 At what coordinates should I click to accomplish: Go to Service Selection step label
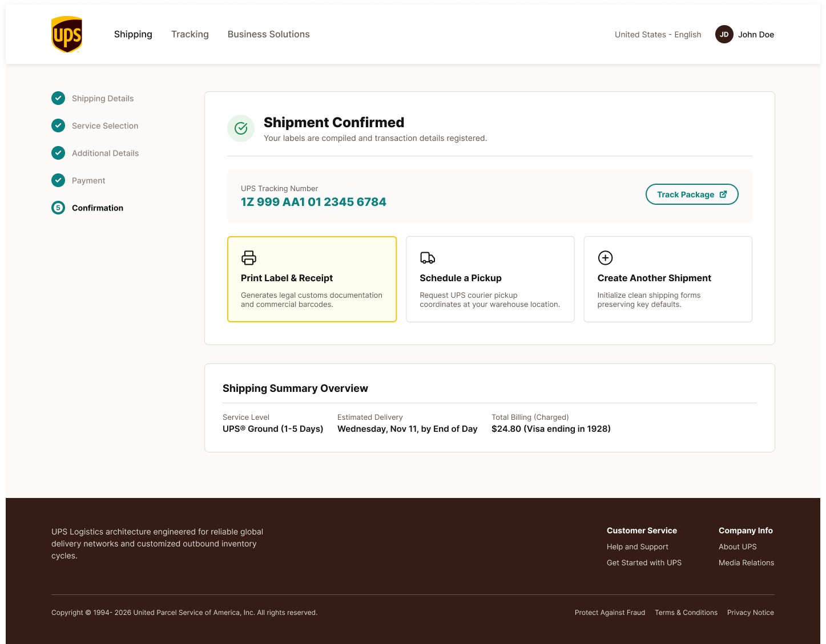[105, 126]
